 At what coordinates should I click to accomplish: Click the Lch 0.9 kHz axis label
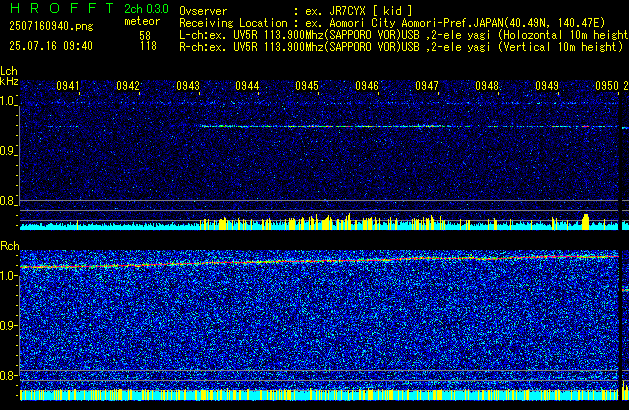click(x=8, y=151)
